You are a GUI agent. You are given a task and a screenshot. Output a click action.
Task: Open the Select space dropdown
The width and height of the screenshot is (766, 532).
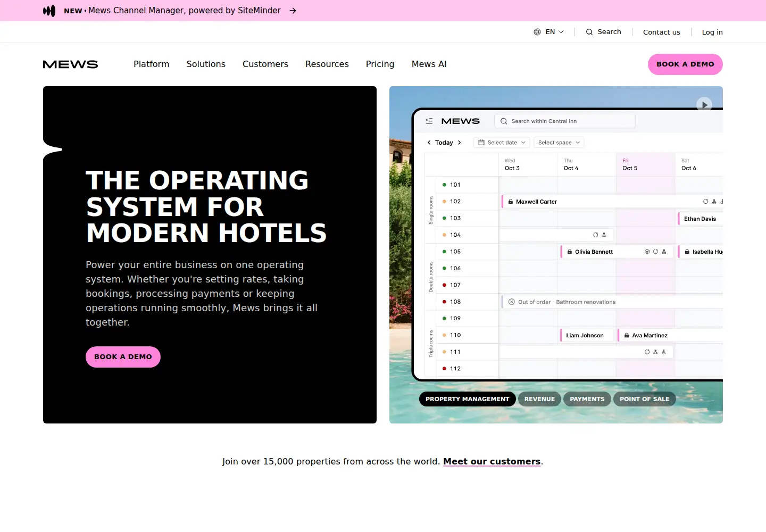click(559, 143)
